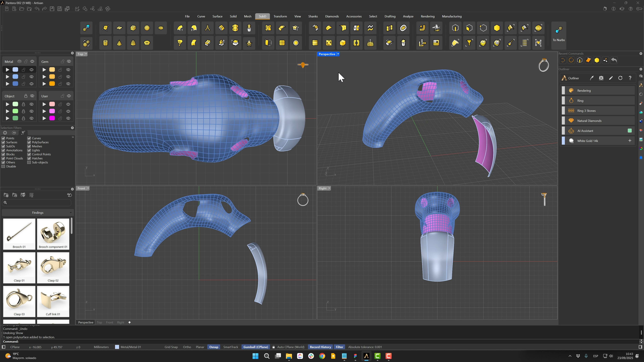Expand the first Metal layer triangle
The width and height of the screenshot is (644, 362).
pyautogui.click(x=8, y=70)
